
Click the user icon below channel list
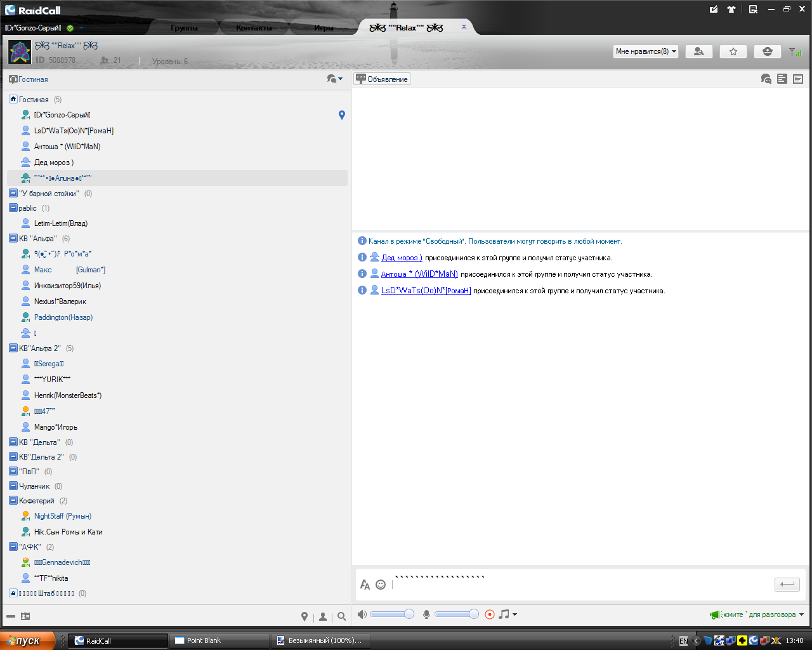[x=323, y=616]
